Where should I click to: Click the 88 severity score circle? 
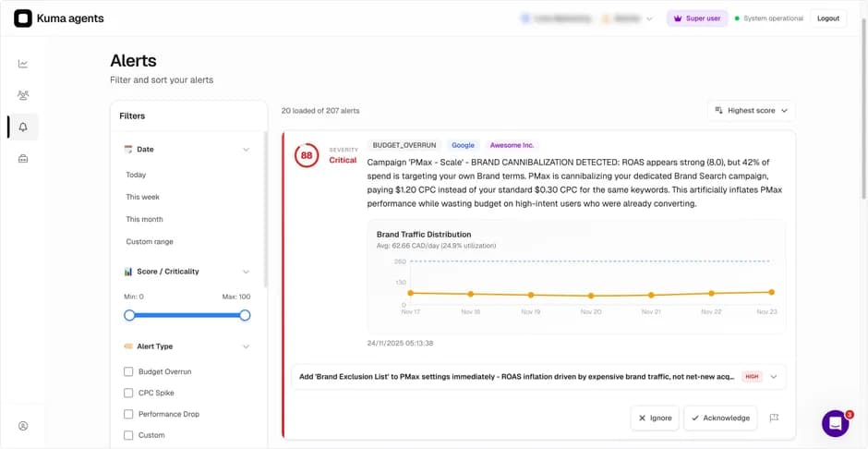point(307,155)
